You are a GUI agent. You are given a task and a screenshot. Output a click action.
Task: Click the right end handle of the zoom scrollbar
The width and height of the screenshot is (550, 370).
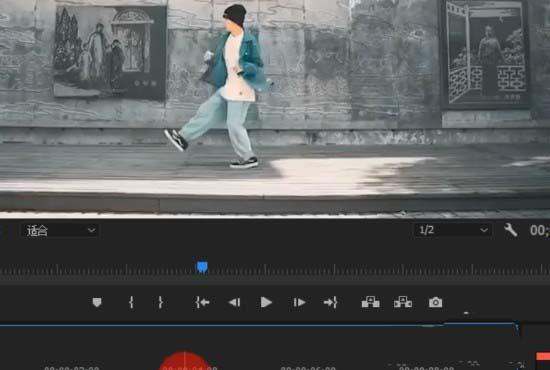click(517, 328)
